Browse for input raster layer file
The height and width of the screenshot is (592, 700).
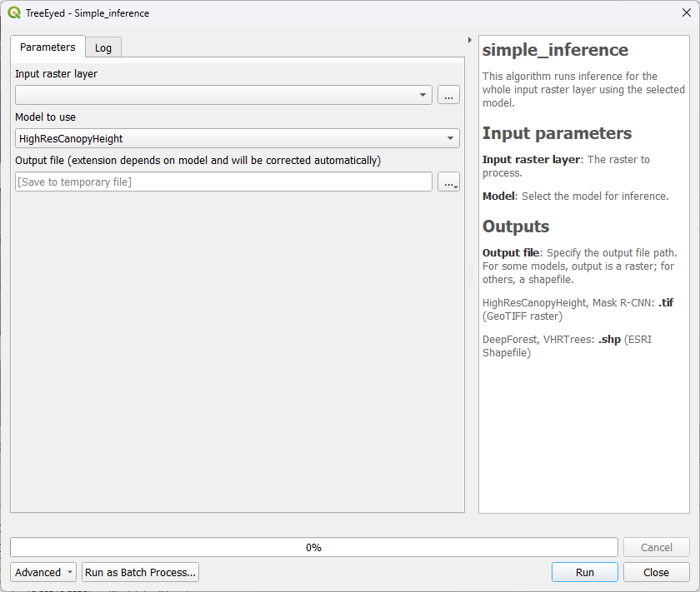coord(448,95)
